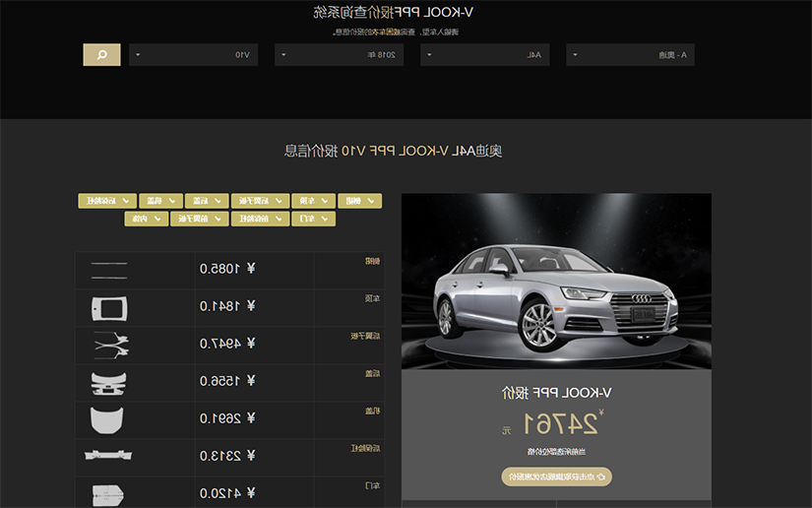Click the trunk lid part thumbnail
Screen dimensions: 812x508
(108, 384)
